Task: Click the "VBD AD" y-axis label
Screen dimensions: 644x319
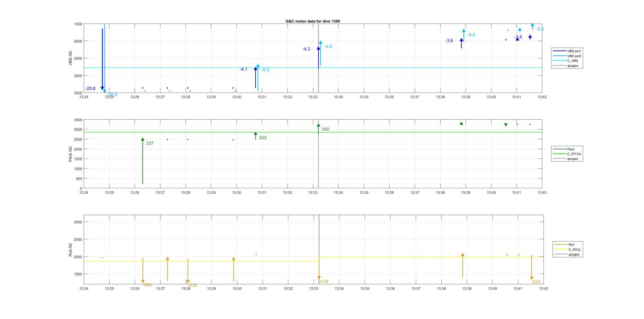Action: tap(70, 58)
